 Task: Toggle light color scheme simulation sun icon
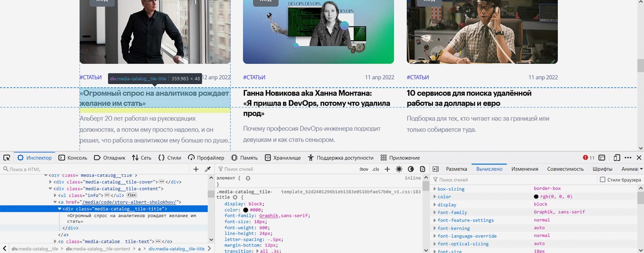399,169
